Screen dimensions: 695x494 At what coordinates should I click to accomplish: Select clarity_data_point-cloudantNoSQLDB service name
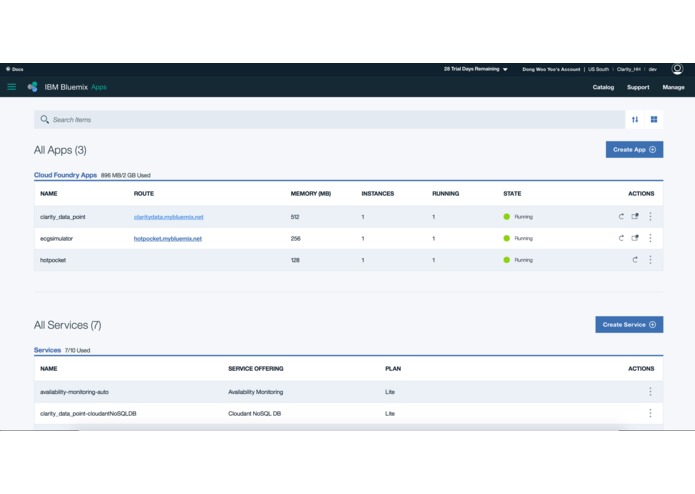coord(88,414)
